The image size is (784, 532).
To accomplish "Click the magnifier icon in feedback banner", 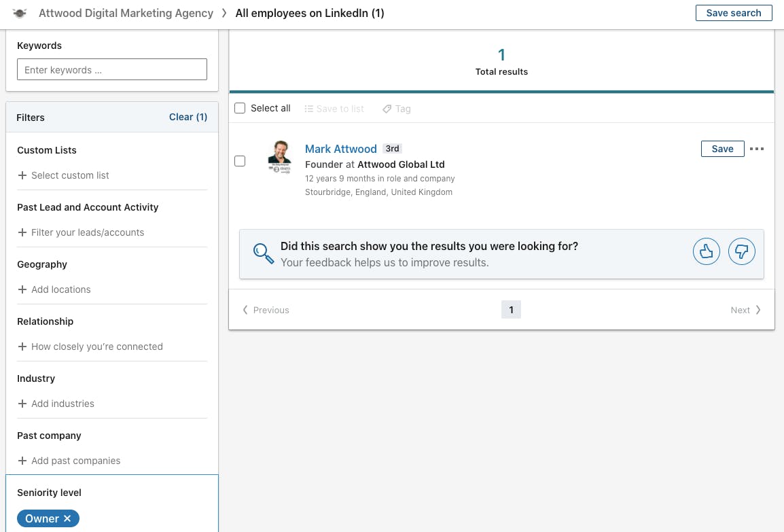I will tap(263, 253).
